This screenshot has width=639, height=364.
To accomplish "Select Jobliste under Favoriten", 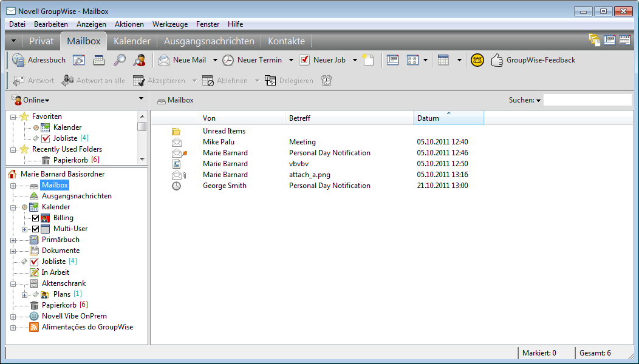I will (65, 138).
